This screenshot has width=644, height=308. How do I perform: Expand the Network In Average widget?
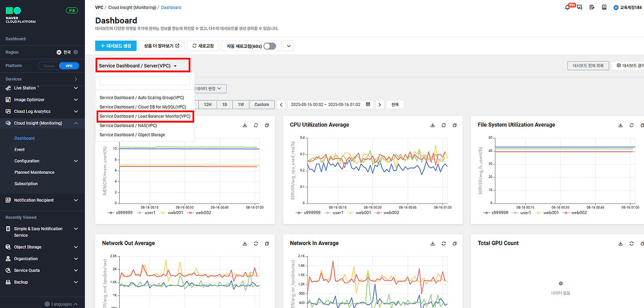pyautogui.click(x=455, y=244)
